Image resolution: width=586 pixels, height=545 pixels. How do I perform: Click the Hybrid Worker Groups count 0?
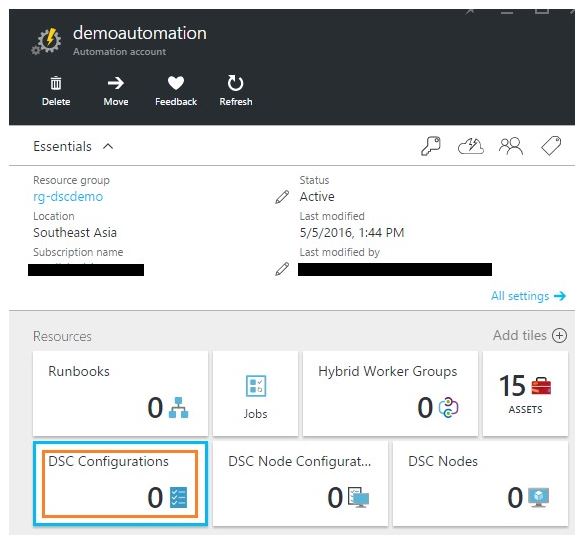tap(425, 407)
